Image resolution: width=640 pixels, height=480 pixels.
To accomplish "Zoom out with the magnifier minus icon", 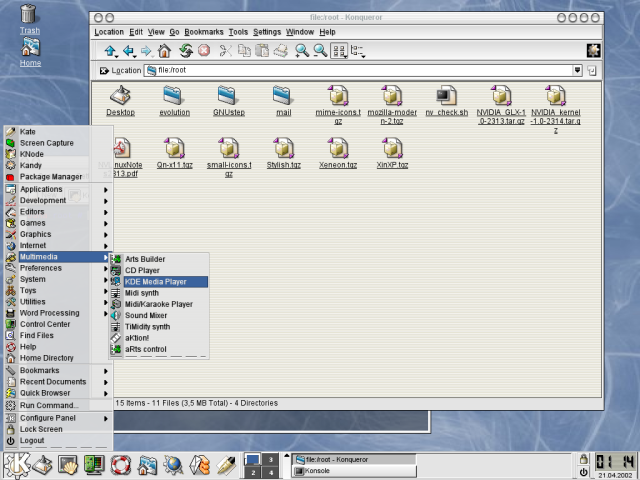I will [x=320, y=51].
